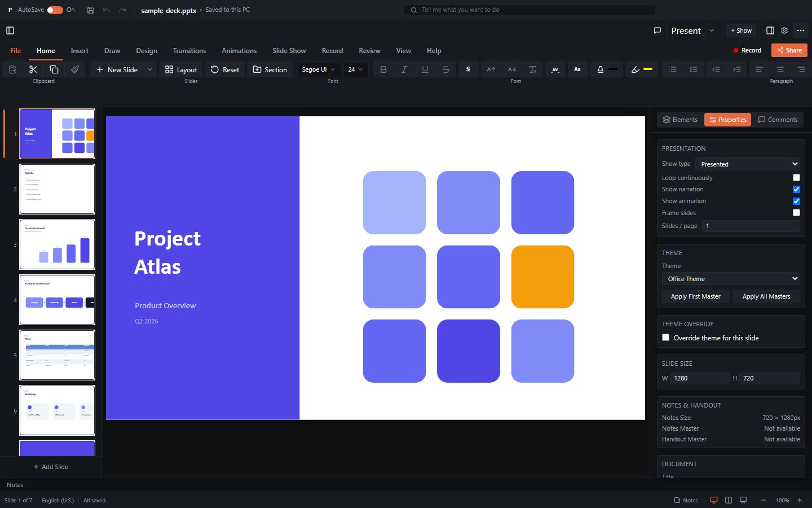Pick the yellow highlight color swatch

648,69
